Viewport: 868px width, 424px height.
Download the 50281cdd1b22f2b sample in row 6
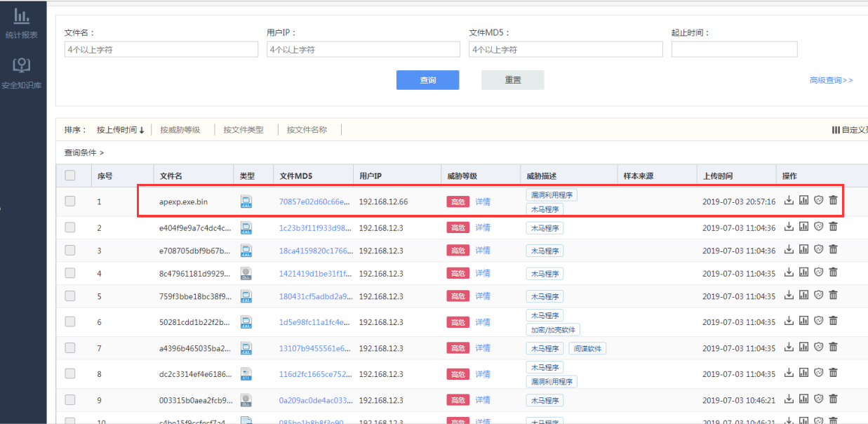[x=789, y=321]
